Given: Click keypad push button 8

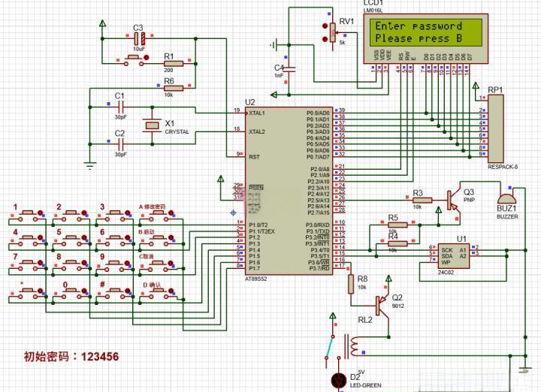Looking at the screenshot, I should [72, 265].
